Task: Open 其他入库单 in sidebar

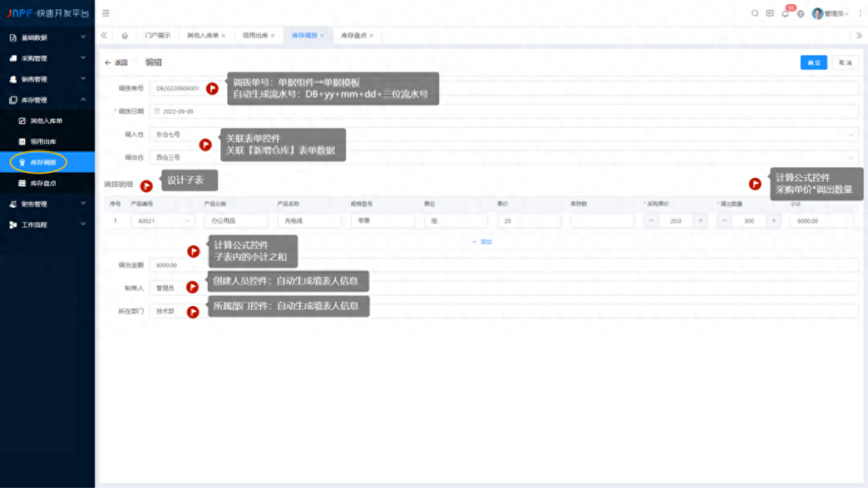Action: pos(47,120)
